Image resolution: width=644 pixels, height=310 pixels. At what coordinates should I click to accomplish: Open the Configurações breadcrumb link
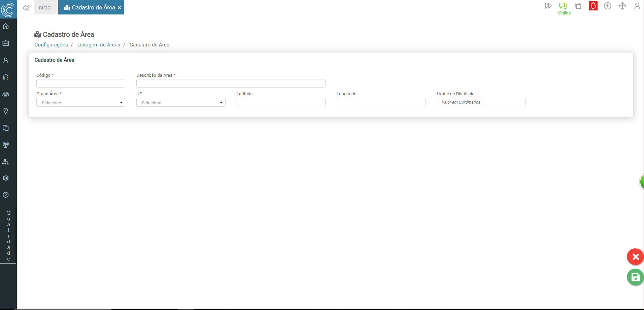pyautogui.click(x=51, y=45)
